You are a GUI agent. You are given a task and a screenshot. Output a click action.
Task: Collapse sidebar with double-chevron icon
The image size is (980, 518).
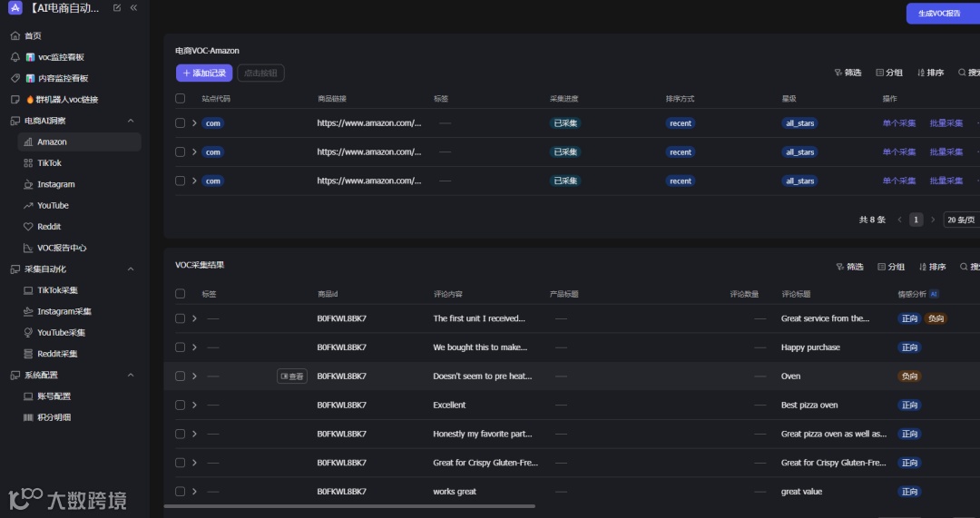pos(133,8)
